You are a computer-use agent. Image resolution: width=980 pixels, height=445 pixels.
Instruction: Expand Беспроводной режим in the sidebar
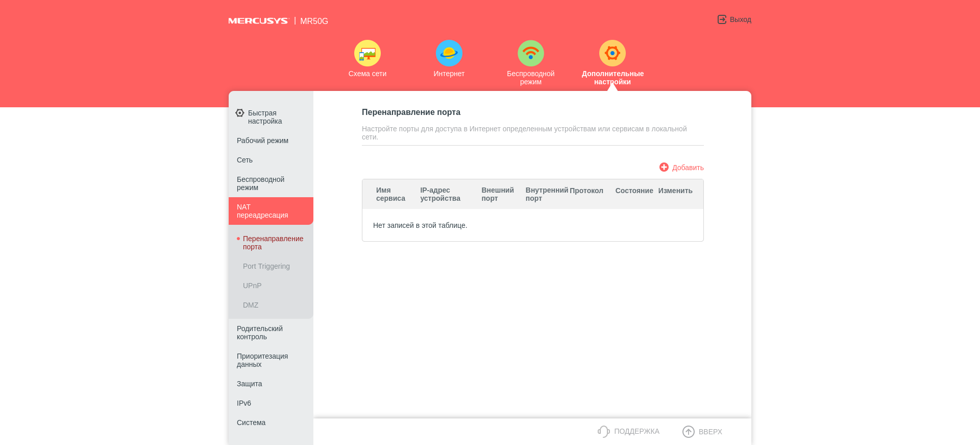coord(260,183)
